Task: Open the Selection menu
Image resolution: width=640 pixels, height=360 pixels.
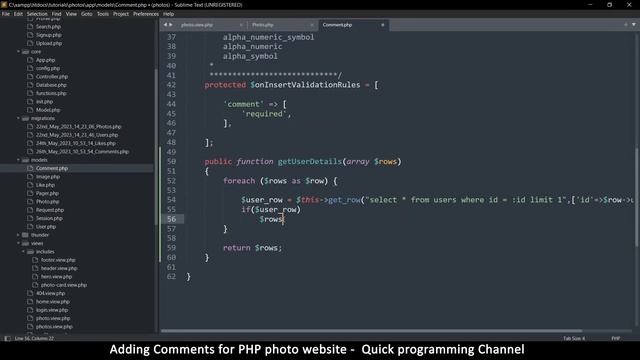Action: click(x=37, y=14)
